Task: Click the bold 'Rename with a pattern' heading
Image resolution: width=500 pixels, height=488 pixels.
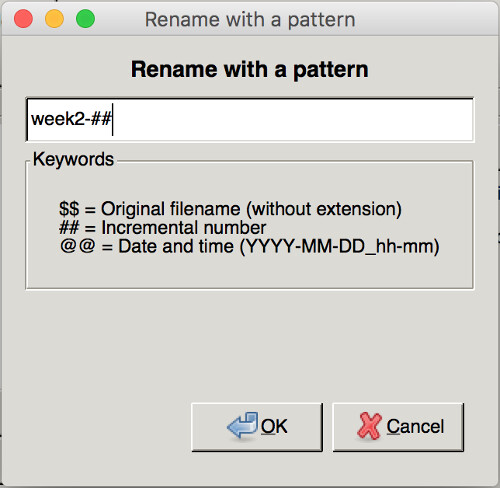Action: (250, 70)
